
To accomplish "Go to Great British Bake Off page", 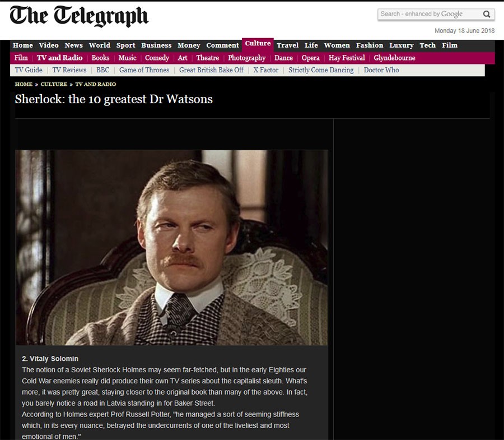I will 211,70.
